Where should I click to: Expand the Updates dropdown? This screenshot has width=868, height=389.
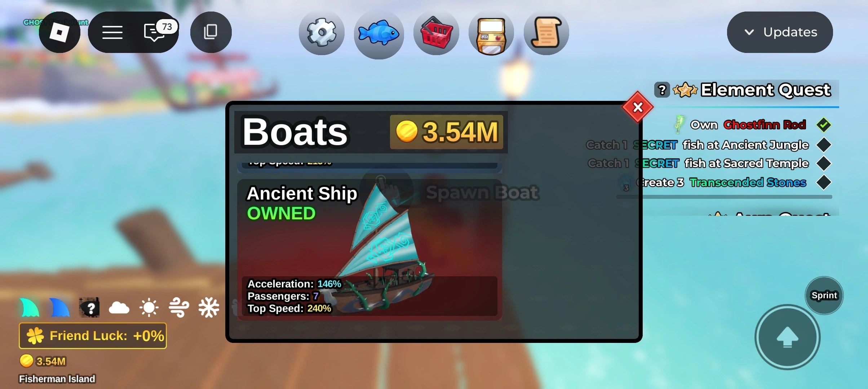pyautogui.click(x=780, y=32)
